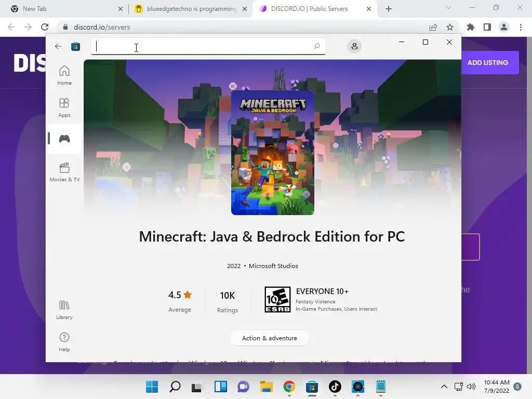Image resolution: width=532 pixels, height=399 pixels.
Task: Click Chrome forward navigation arrow
Action: tap(28, 27)
